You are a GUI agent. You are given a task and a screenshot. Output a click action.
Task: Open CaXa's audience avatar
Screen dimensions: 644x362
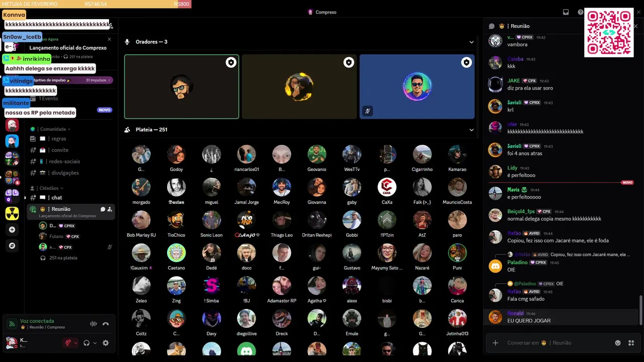coord(387,187)
